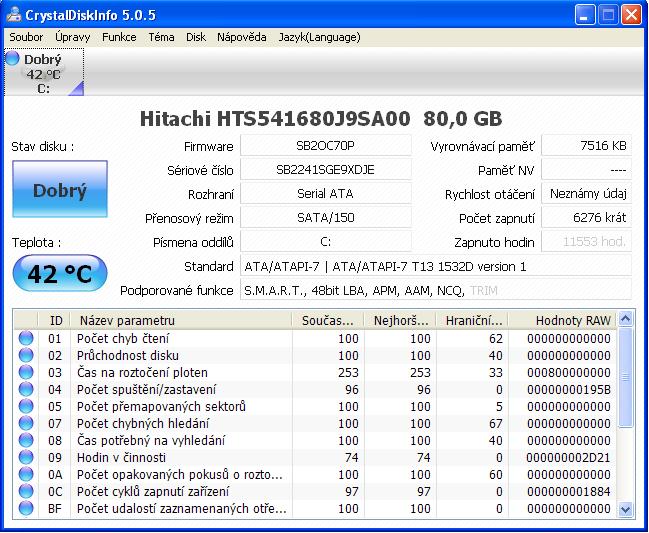Select the C: drive tab
Image resolution: width=649 pixels, height=533 pixels.
tap(44, 74)
